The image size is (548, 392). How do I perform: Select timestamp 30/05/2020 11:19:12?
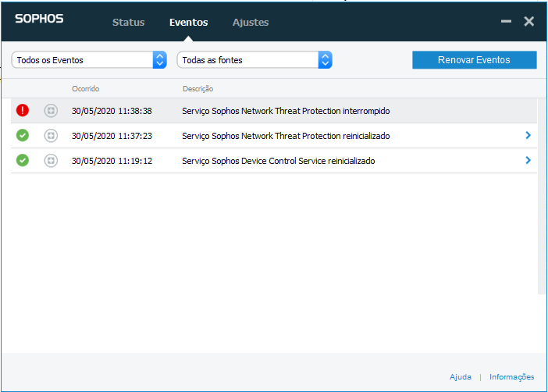[x=112, y=161]
